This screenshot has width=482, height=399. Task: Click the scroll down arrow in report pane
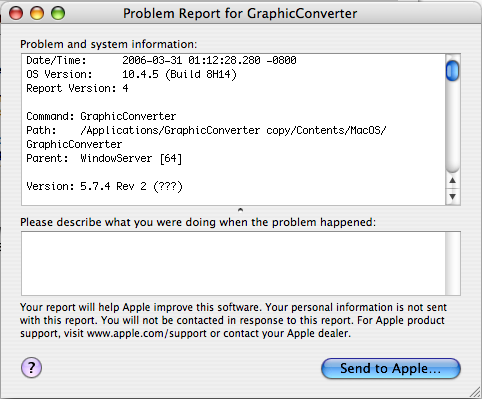[452, 196]
